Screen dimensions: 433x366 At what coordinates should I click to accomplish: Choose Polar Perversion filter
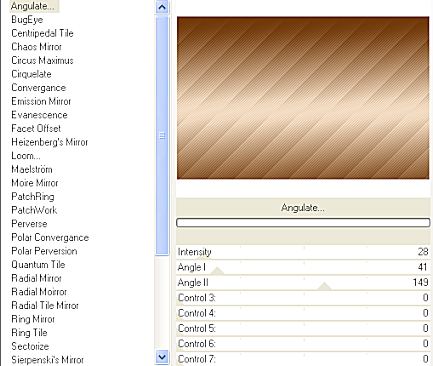[44, 251]
